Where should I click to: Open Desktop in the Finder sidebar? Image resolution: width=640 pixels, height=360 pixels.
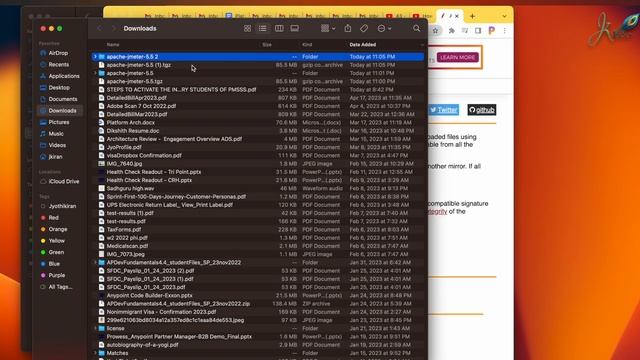tap(59, 87)
